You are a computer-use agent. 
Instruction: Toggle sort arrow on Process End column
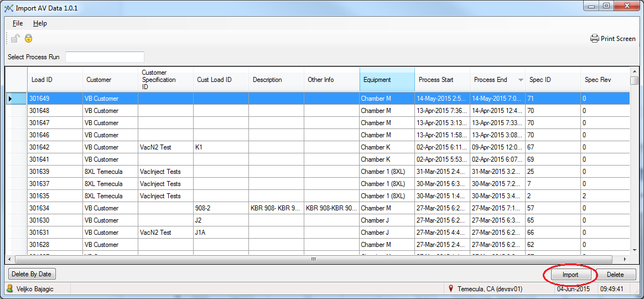520,80
